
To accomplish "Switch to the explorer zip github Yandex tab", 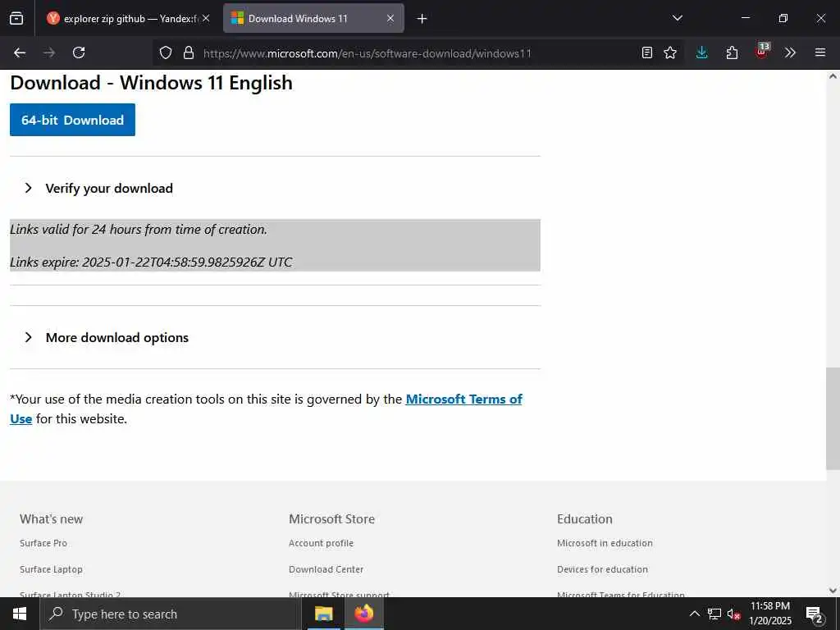I will (129, 18).
